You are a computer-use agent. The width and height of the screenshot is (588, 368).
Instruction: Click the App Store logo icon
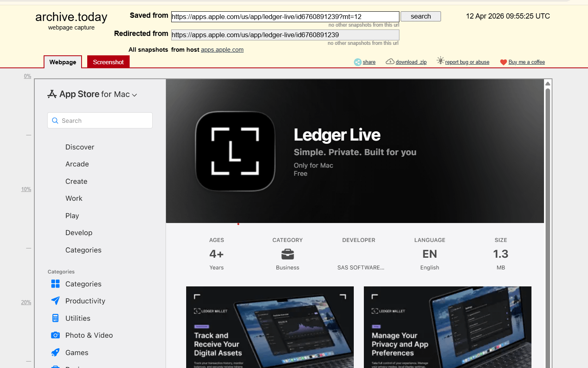(x=52, y=93)
